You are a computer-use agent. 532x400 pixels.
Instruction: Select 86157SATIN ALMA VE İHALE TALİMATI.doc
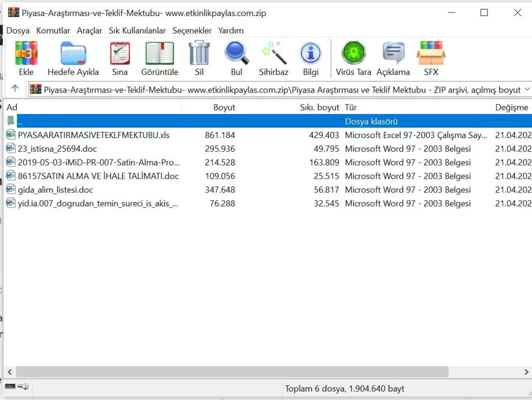click(98, 176)
